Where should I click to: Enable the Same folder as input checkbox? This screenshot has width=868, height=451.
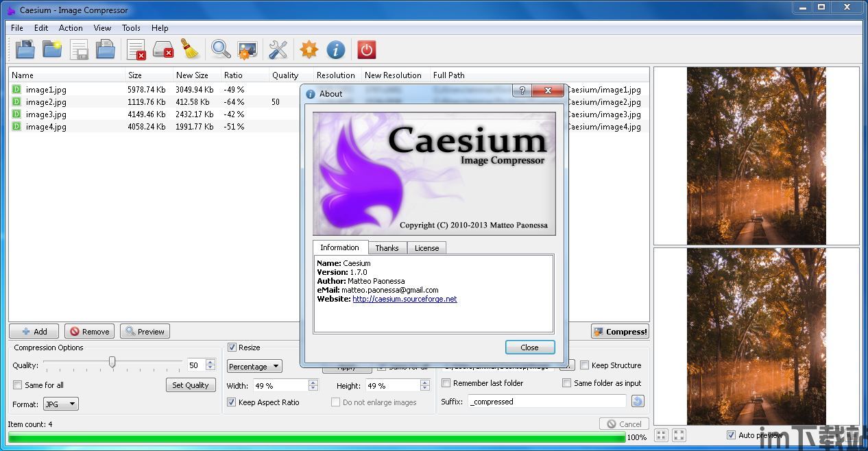tap(567, 383)
